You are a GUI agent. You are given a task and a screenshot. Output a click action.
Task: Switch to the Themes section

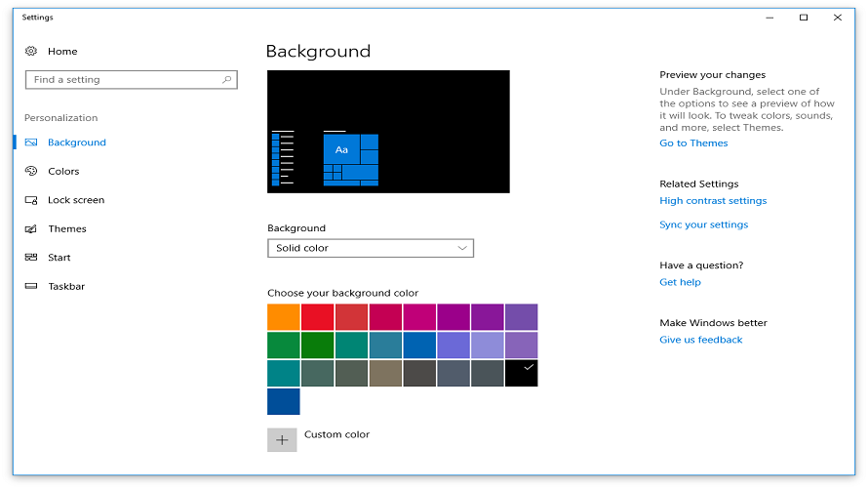[67, 228]
